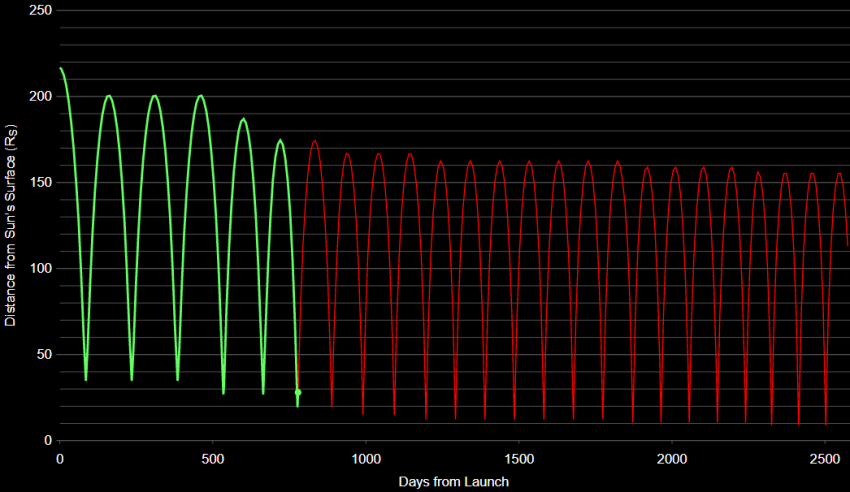Click the 'Distance from Sun's Surface (Rs)' axis title
The width and height of the screenshot is (850, 492).
(10, 225)
